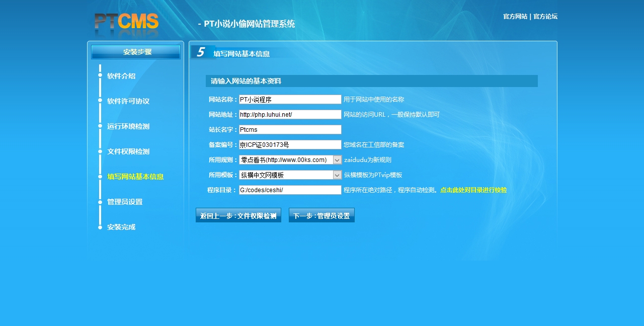Go to 运行环境检测 step
This screenshot has width=644, height=326.
[128, 126]
